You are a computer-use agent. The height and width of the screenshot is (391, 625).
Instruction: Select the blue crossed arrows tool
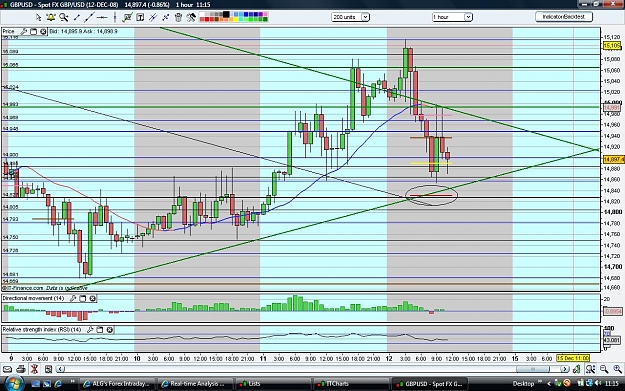coord(165,17)
